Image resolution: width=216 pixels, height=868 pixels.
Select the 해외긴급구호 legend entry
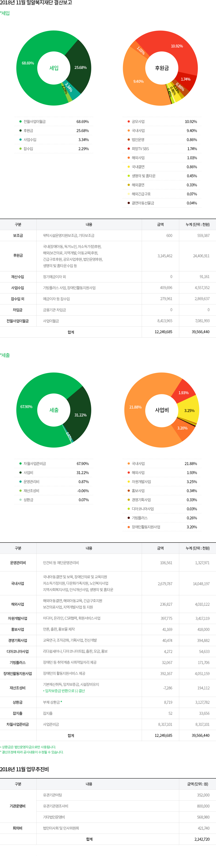(141, 194)
